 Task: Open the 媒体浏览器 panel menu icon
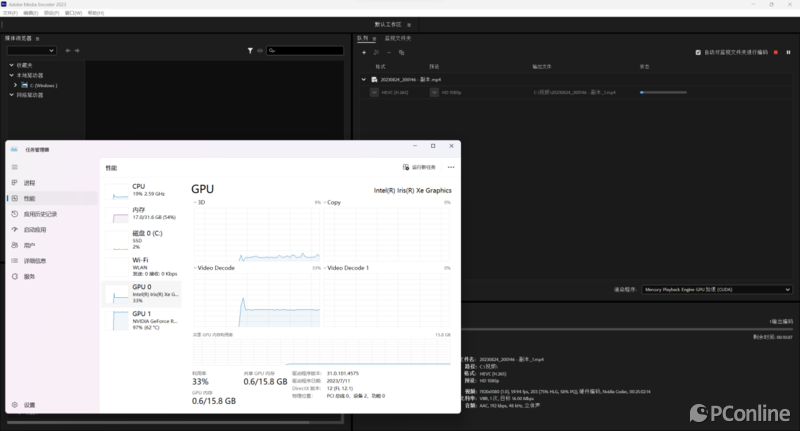click(x=37, y=38)
